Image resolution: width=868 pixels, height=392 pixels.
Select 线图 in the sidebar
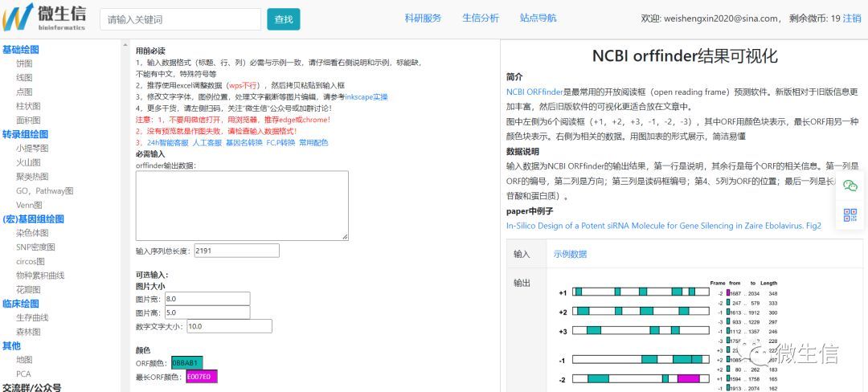(24, 78)
